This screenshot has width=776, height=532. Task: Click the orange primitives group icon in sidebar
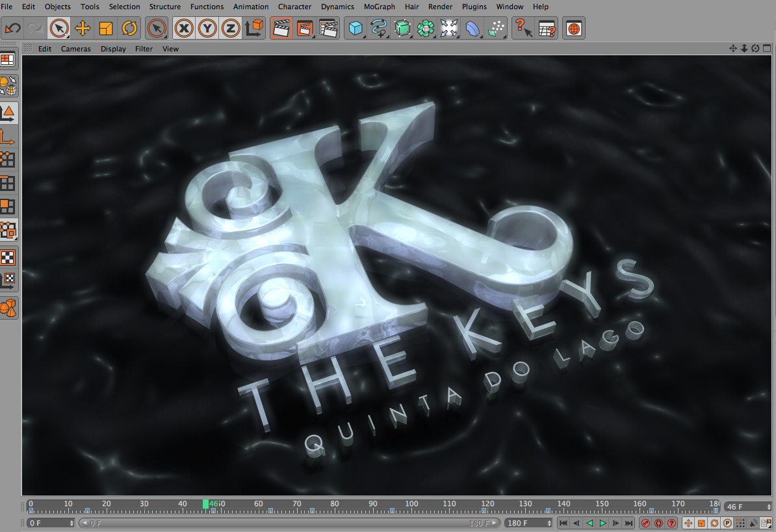point(8,307)
